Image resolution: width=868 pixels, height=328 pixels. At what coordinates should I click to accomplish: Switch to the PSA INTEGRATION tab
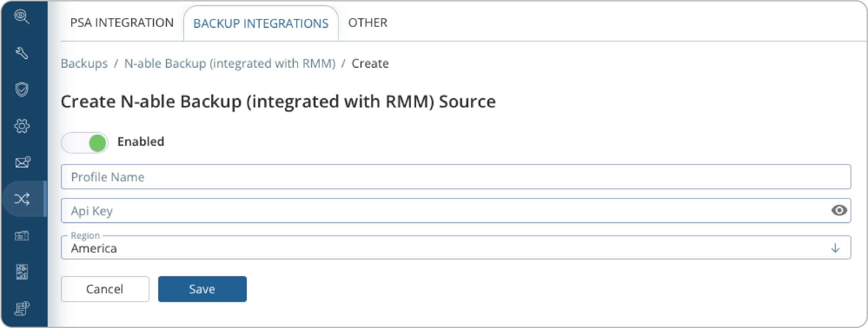[x=122, y=23]
